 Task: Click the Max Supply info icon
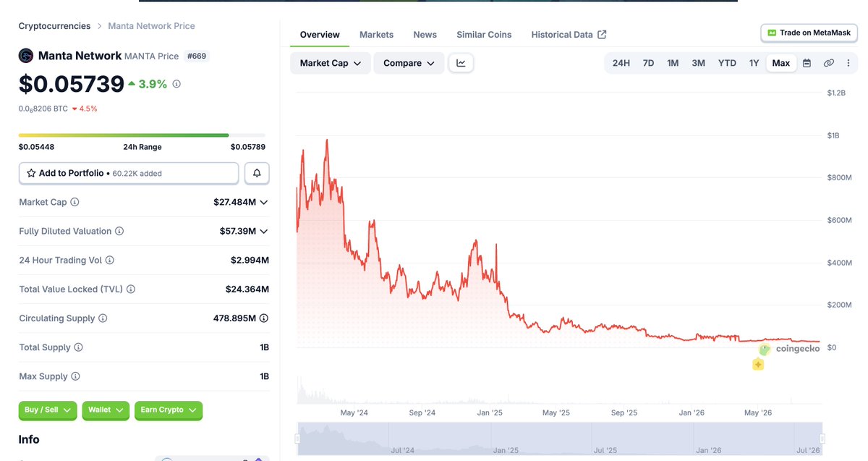[75, 376]
